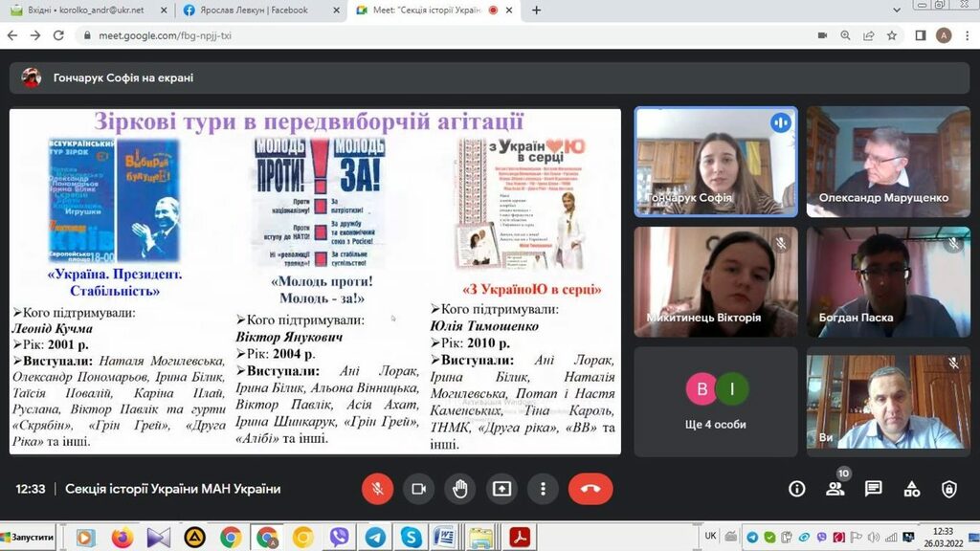
Task: Unmute the microphone in Meet controls
Action: click(377, 489)
